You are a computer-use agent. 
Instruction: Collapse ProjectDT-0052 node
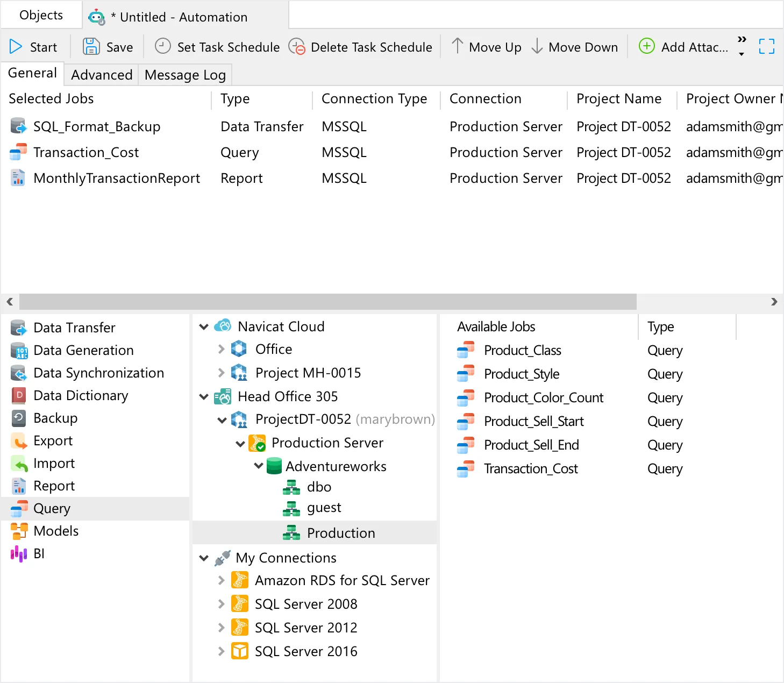(x=222, y=420)
